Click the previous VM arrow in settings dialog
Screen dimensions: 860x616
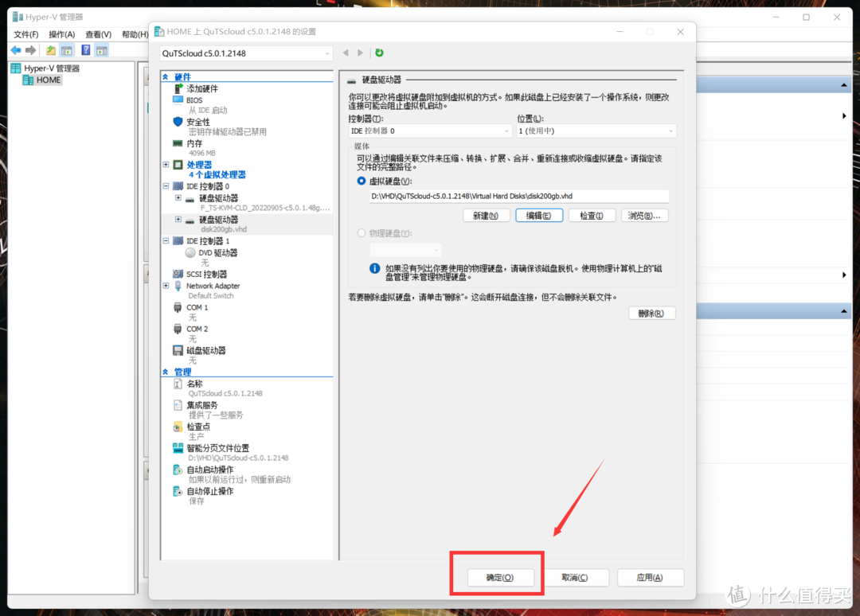coord(346,53)
